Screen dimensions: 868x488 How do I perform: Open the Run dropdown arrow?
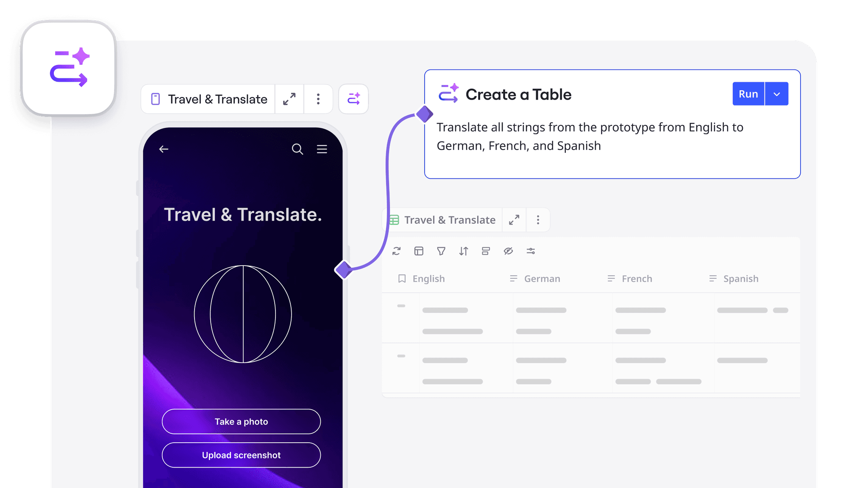[776, 94]
